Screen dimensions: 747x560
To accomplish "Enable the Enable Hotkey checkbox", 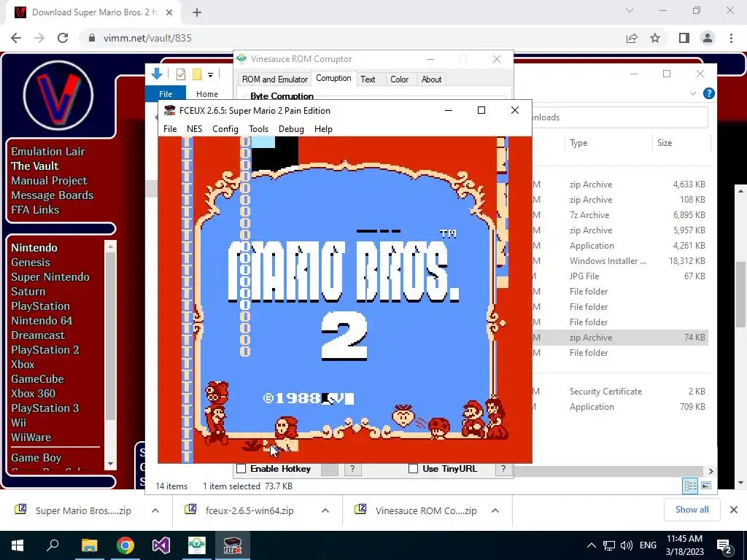I will tap(241, 469).
